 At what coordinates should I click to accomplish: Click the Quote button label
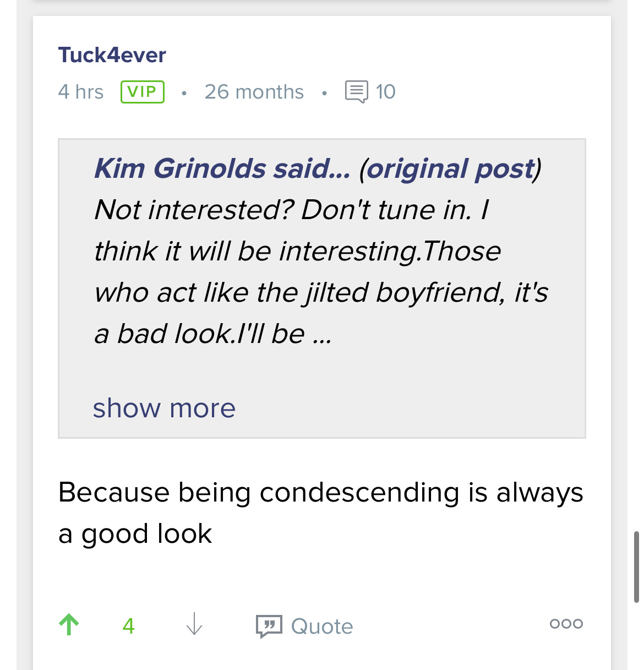[322, 626]
